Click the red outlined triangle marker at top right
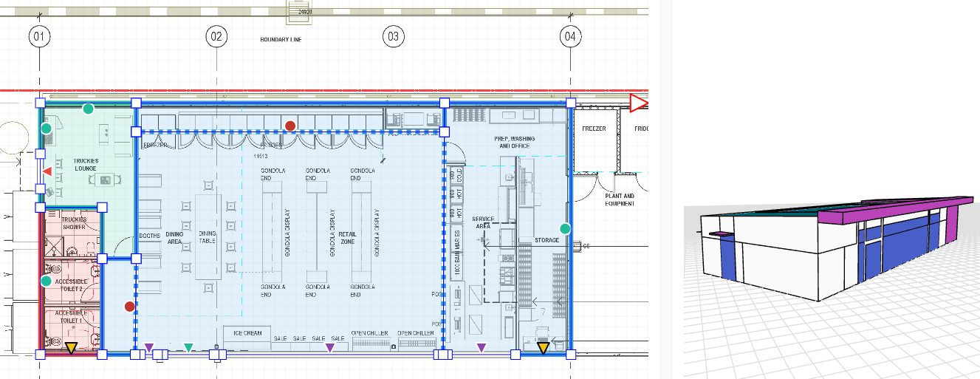Viewport: 980px width, 379px height. coord(637,103)
